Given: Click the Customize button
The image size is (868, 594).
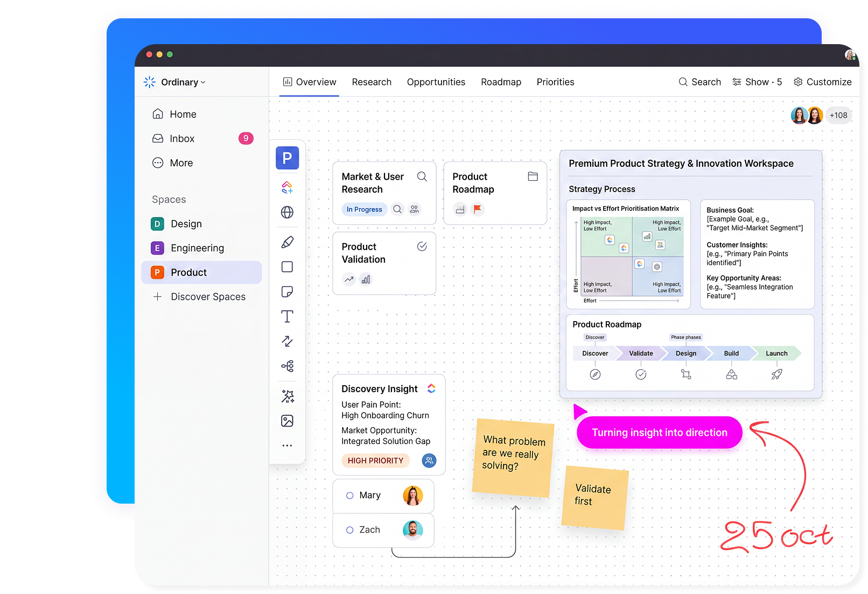Looking at the screenshot, I should (x=822, y=82).
